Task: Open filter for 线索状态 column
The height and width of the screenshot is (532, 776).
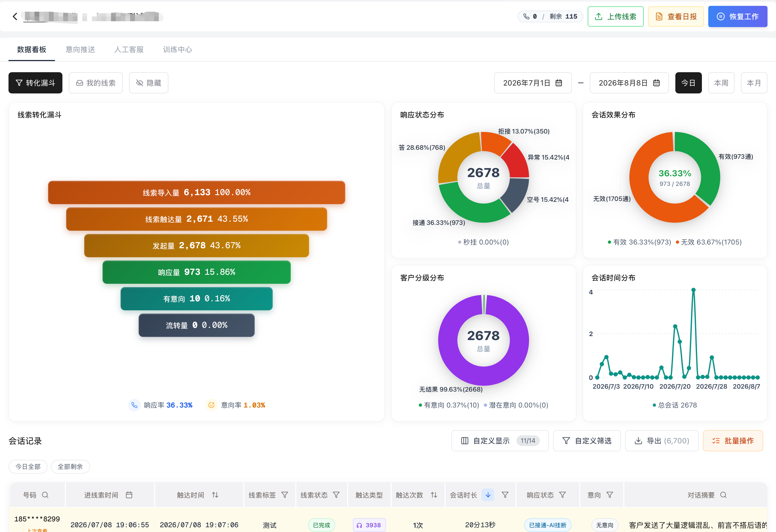Action: pyautogui.click(x=336, y=495)
